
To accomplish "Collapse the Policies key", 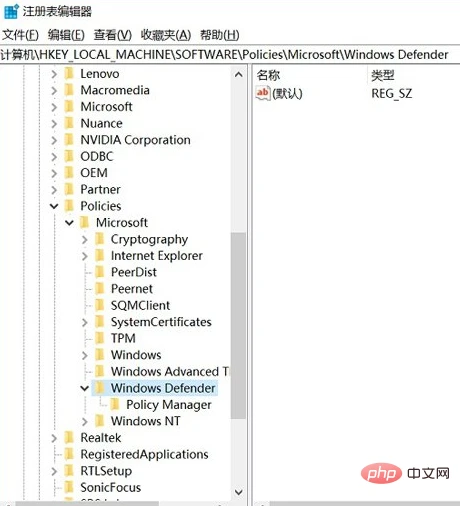I will click(54, 206).
